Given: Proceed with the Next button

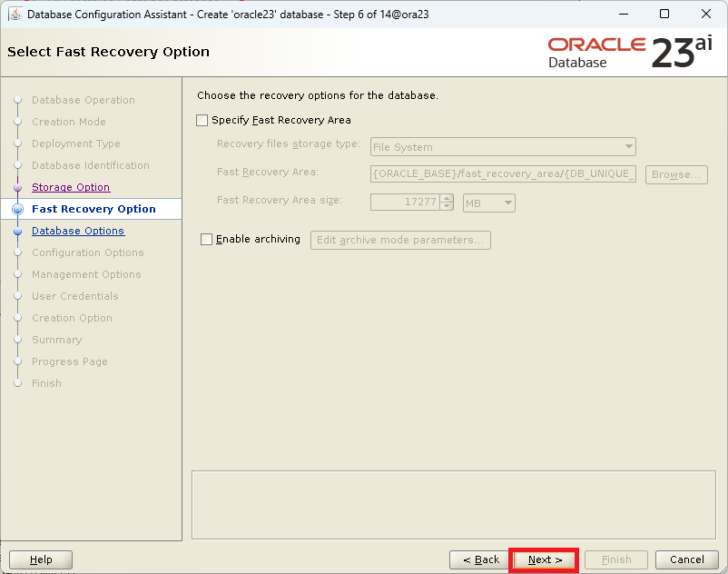Looking at the screenshot, I should click(x=544, y=559).
